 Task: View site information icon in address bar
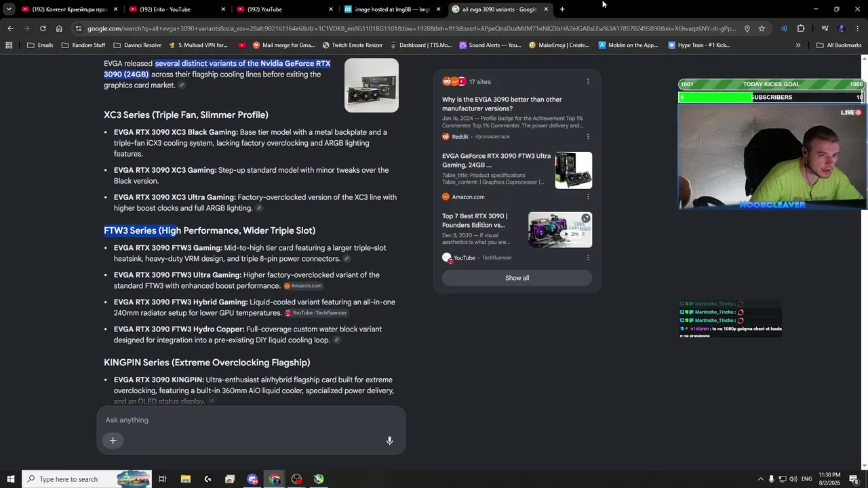click(x=79, y=28)
